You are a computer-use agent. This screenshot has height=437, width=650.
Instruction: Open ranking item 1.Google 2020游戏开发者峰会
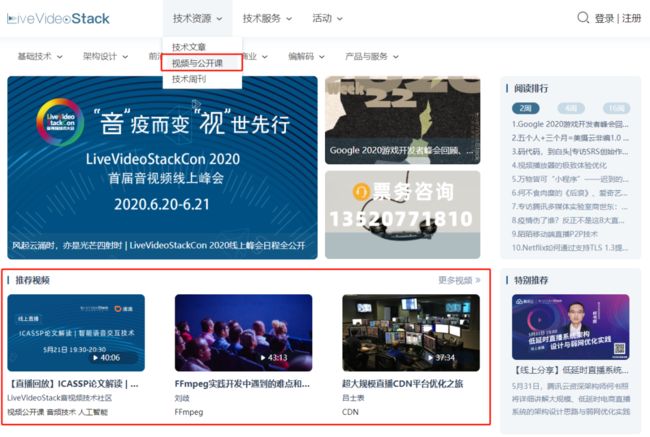pyautogui.click(x=570, y=124)
